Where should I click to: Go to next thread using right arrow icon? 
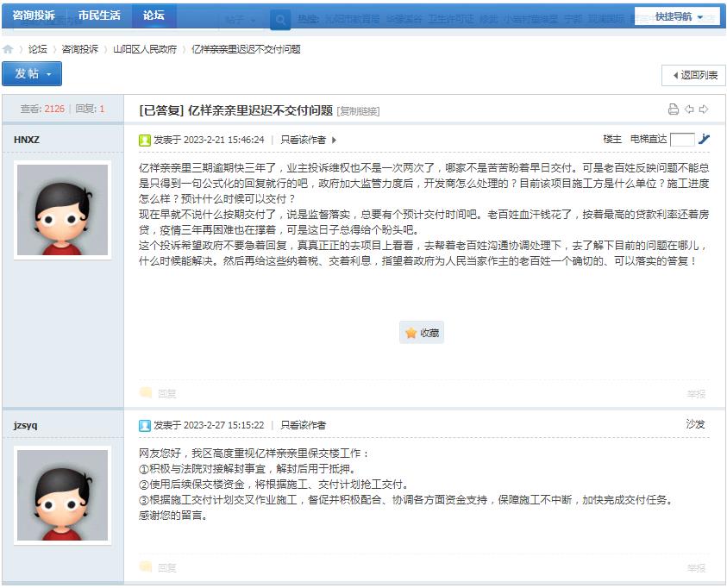tap(704, 109)
